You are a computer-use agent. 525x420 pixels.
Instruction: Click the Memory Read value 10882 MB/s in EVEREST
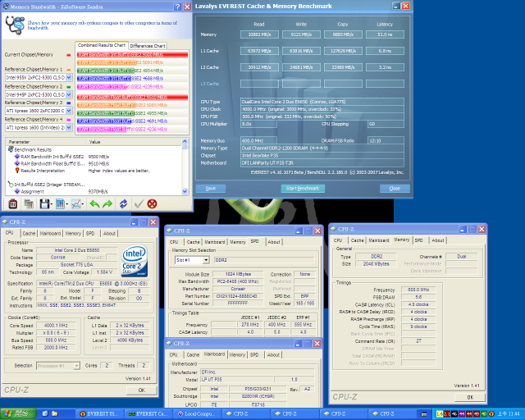259,34
